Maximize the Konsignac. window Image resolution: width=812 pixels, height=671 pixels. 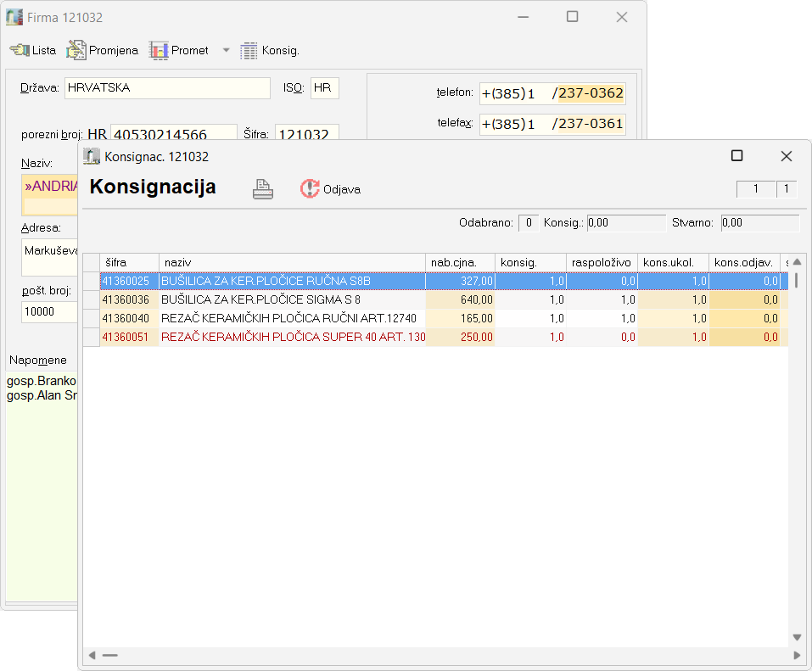736,156
